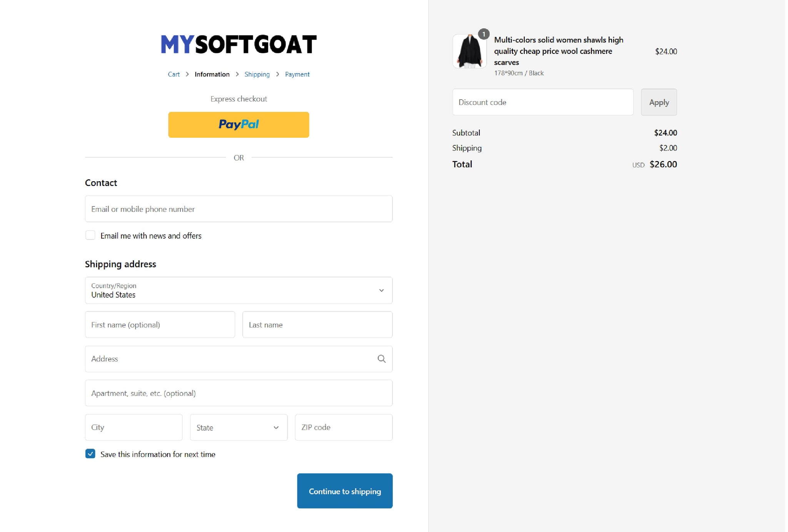Click the address search magnifier icon
The width and height of the screenshot is (788, 532).
click(381, 359)
